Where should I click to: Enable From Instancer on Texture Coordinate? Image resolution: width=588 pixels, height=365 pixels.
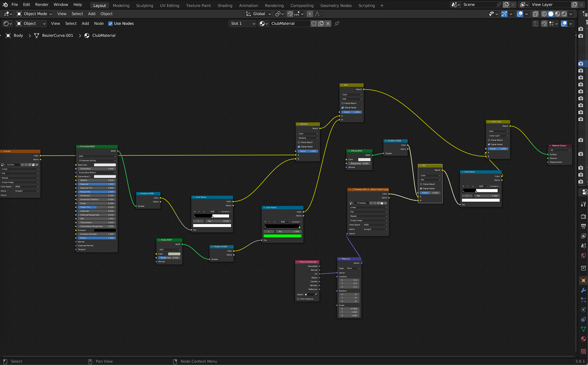click(298, 299)
